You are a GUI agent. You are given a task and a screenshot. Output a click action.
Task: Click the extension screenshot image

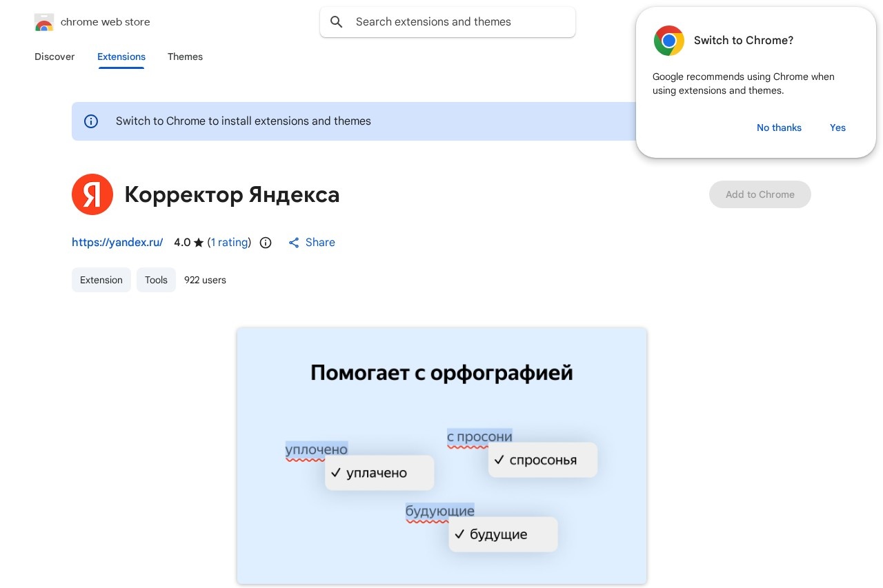point(441,455)
